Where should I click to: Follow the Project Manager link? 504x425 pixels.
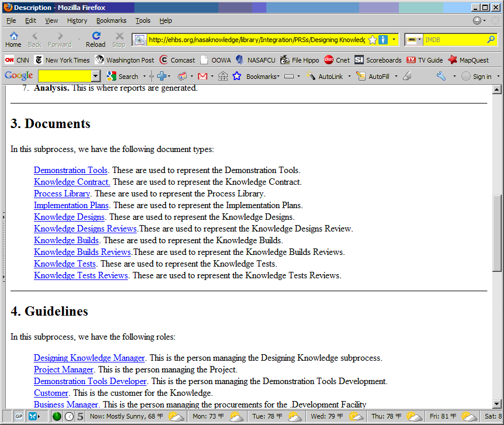pyautogui.click(x=64, y=369)
